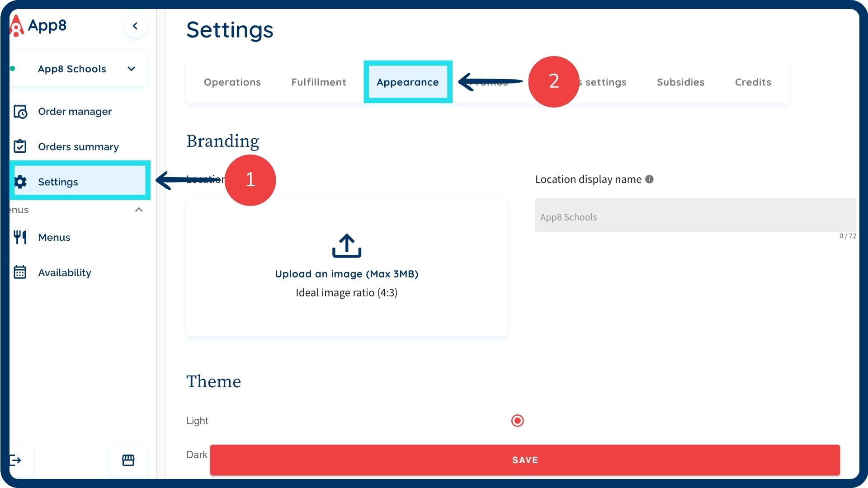
Task: Click the Settings gear icon
Action: [x=20, y=182]
